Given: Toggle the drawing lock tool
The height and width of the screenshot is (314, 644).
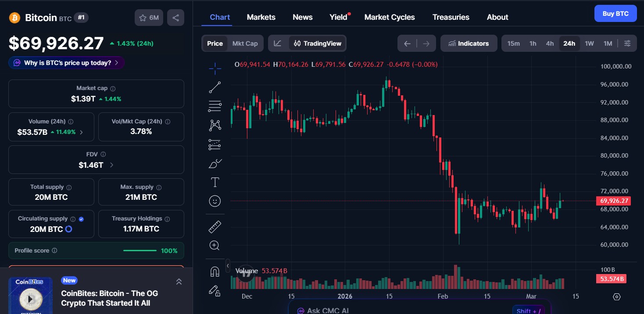Looking at the screenshot, I should tap(215, 291).
